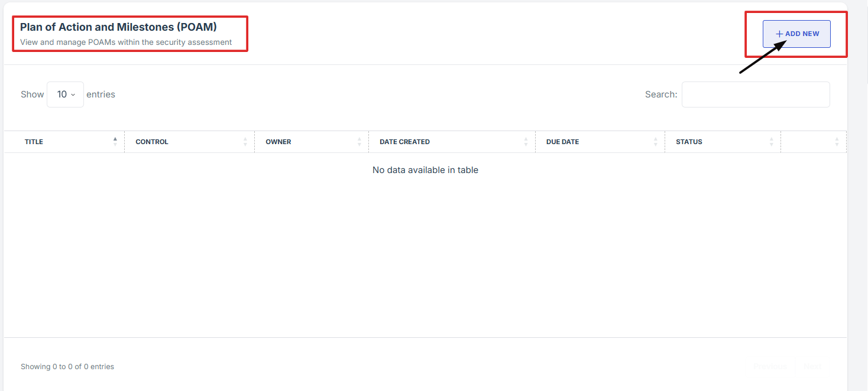Click the STATUS column header text
868x391 pixels.
(689, 142)
